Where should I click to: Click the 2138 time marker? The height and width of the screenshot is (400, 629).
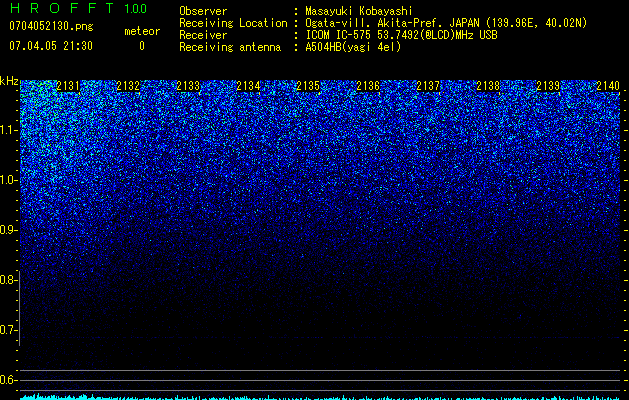(x=488, y=86)
